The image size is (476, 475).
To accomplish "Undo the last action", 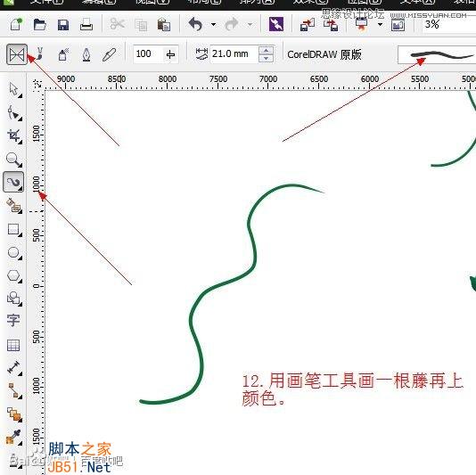I will [195, 24].
